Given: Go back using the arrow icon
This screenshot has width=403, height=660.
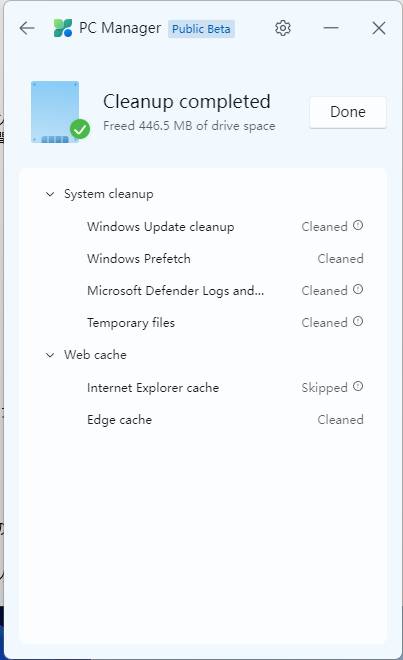Looking at the screenshot, I should click(x=27, y=28).
